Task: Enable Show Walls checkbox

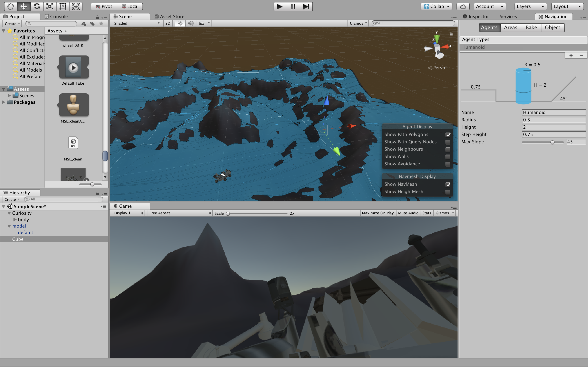Action: pyautogui.click(x=448, y=157)
